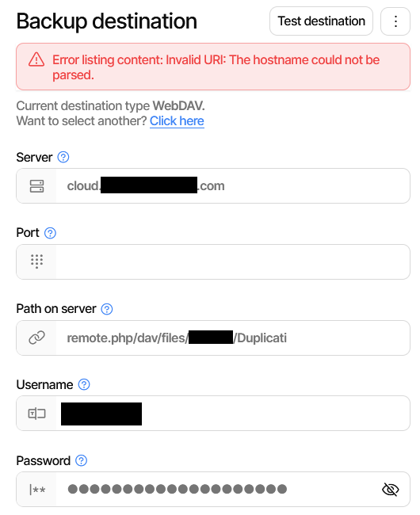
Task: Open Path on server help icon
Action: [107, 309]
